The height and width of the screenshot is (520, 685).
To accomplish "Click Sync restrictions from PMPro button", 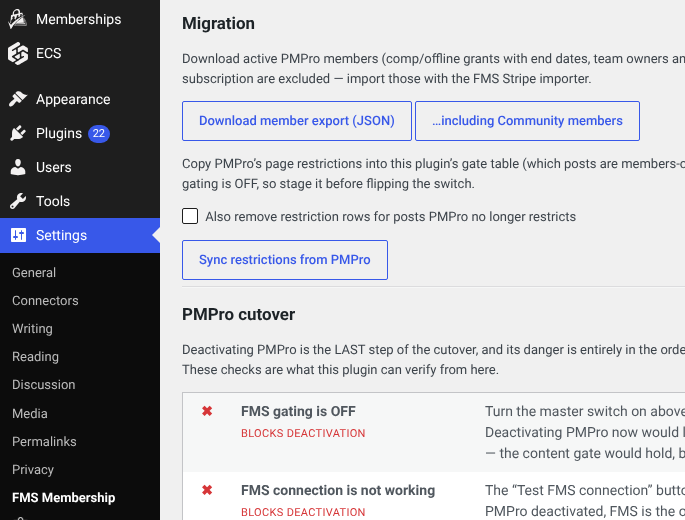I will pyautogui.click(x=285, y=260).
